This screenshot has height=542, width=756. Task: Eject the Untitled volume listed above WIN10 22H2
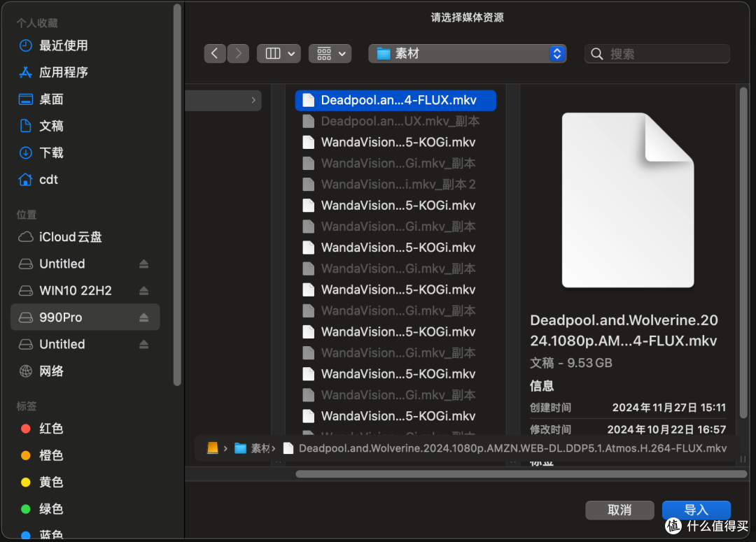click(143, 264)
